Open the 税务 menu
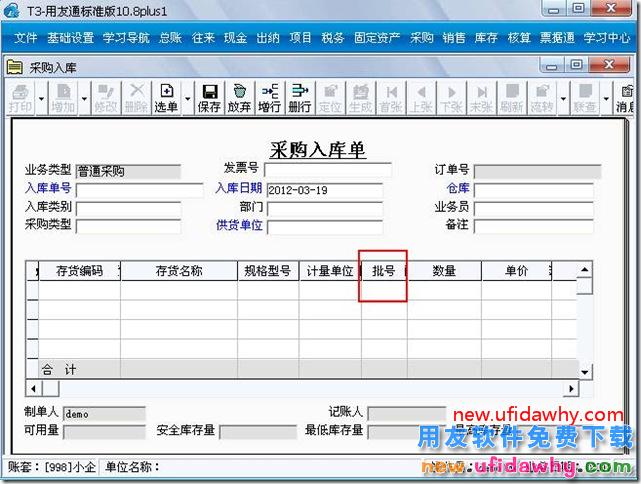The image size is (641, 484). (333, 38)
